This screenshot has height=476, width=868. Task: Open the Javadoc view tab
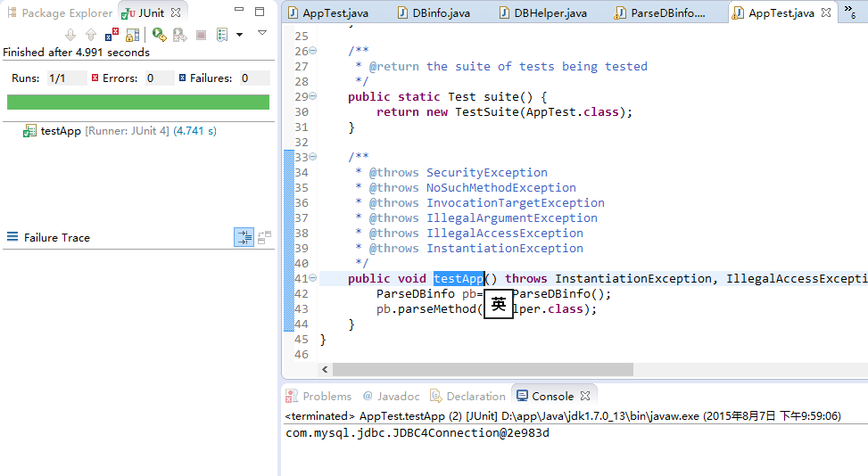[392, 396]
